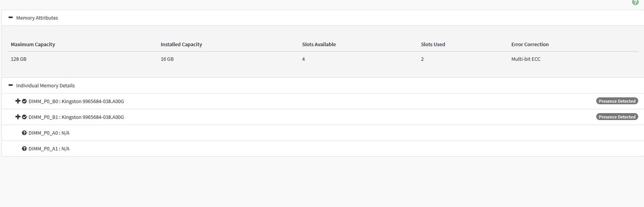
Task: Click the Memory Attributes section title
Action: [x=37, y=18]
